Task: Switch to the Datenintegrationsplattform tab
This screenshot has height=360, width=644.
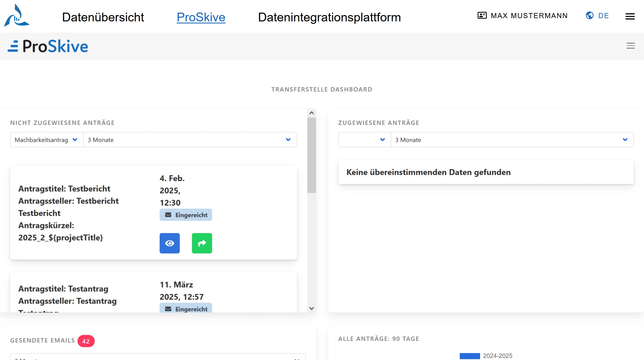Action: coord(329,17)
